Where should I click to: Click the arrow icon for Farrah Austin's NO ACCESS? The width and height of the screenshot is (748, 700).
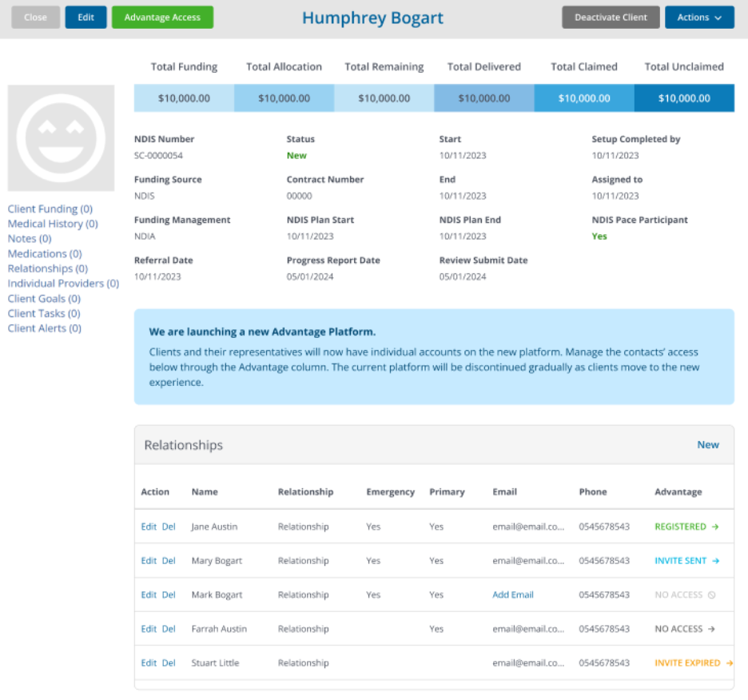coord(711,629)
